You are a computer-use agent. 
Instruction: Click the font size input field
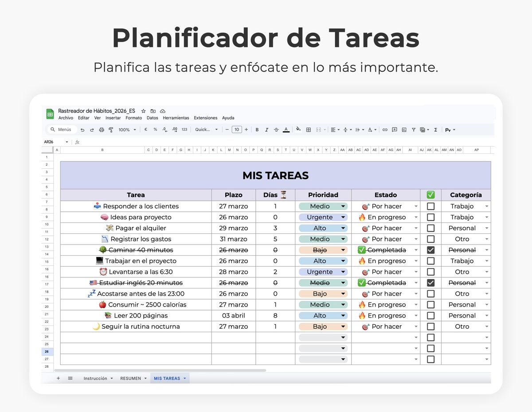(237, 130)
